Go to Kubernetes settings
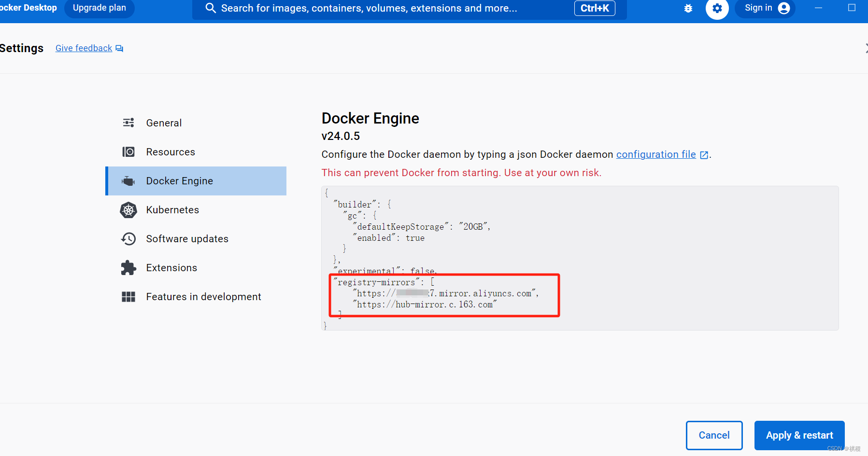 (x=196, y=210)
